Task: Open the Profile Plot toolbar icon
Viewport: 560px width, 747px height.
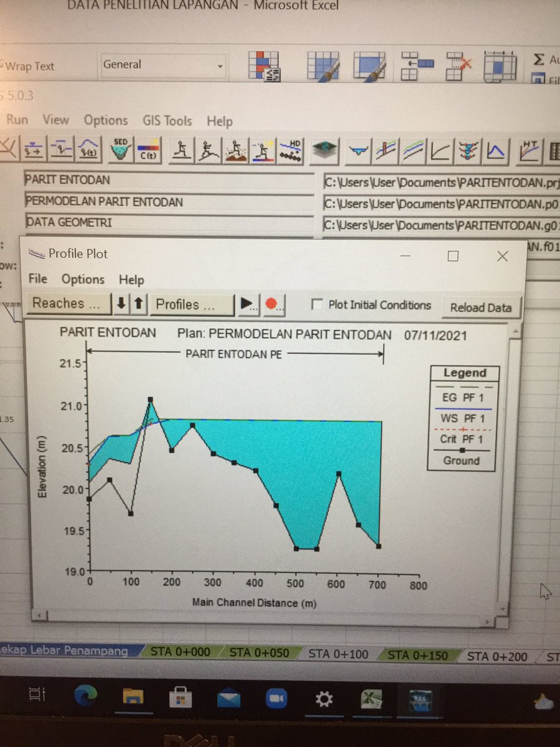Action: click(387, 150)
